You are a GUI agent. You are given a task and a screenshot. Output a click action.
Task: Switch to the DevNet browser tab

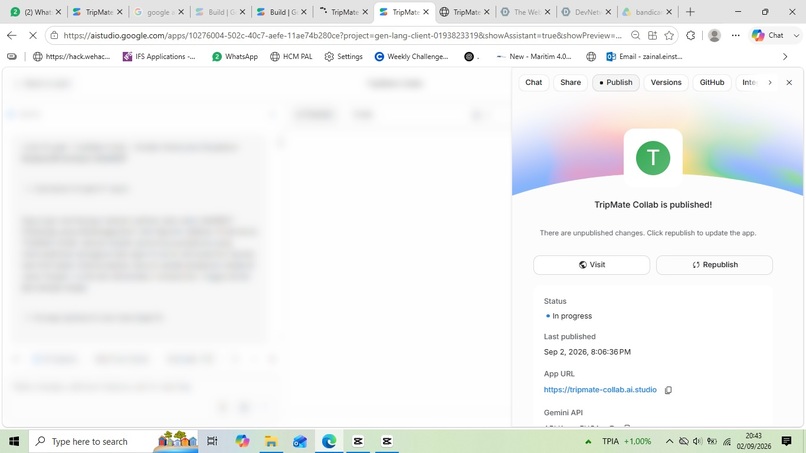[586, 12]
